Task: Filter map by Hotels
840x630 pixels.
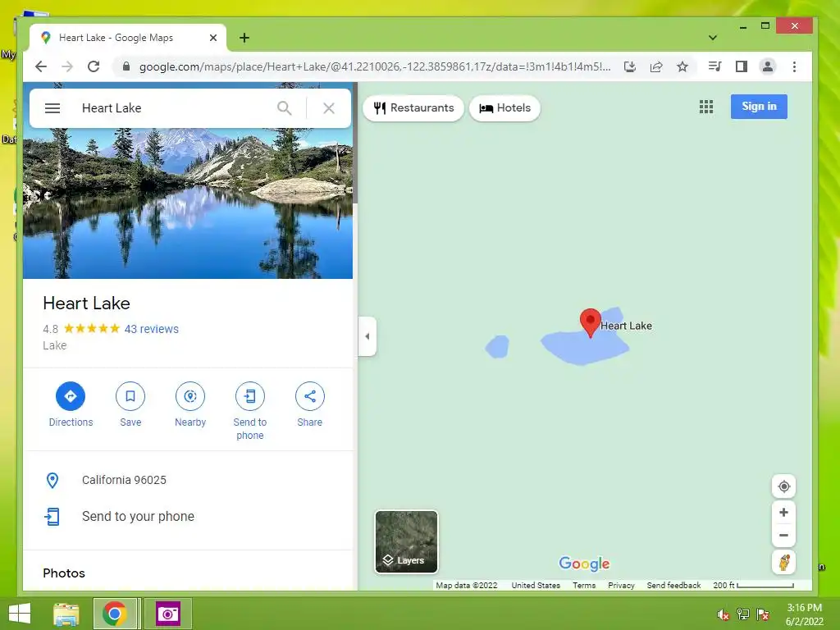Action: [x=504, y=108]
